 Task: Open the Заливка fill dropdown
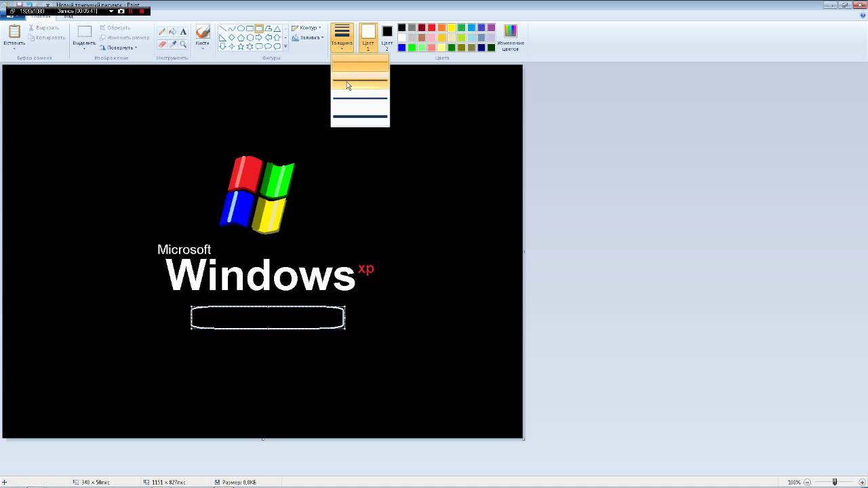(308, 37)
